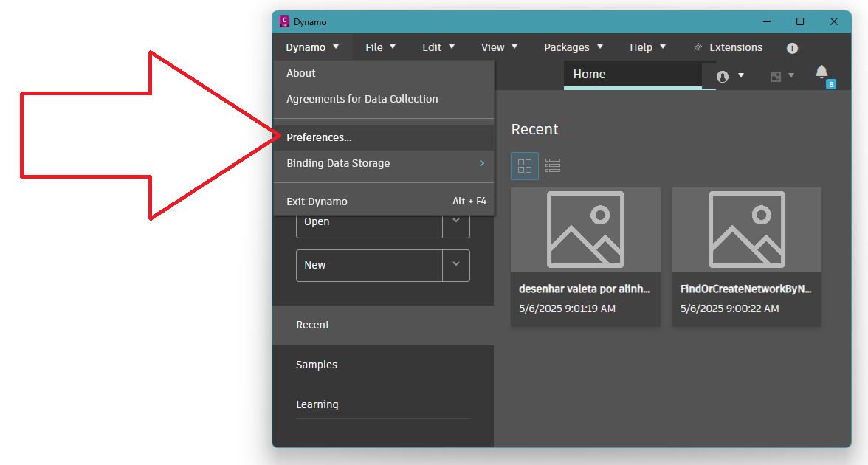Select Exit Dynamo menu entry
This screenshot has width=868, height=465.
pos(384,201)
